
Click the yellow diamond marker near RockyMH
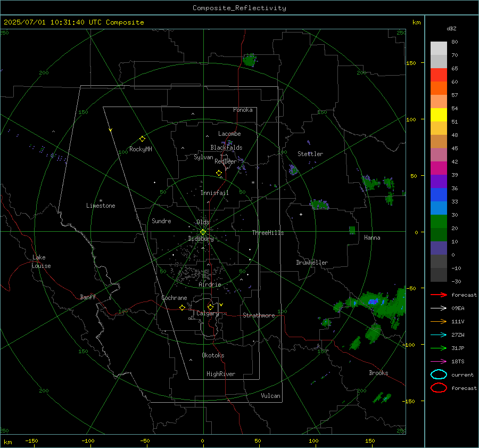coord(142,139)
